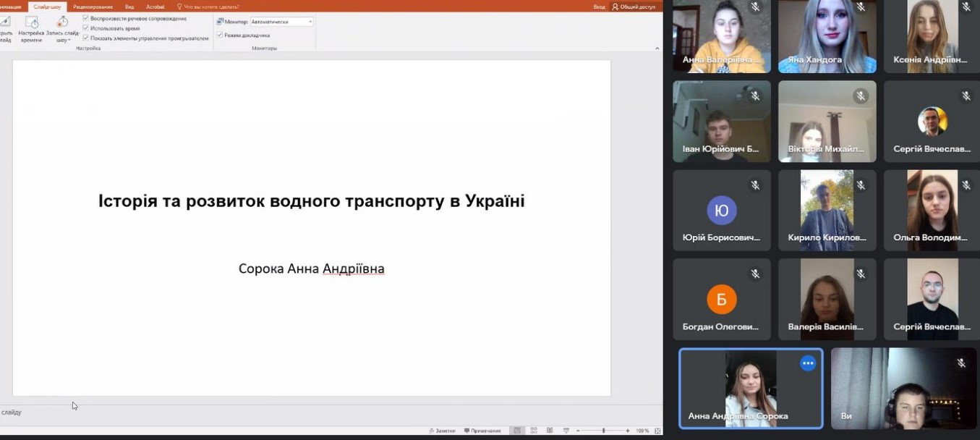Open the Рецензирование ribbon tab
The height and width of the screenshot is (440, 980).
93,7
